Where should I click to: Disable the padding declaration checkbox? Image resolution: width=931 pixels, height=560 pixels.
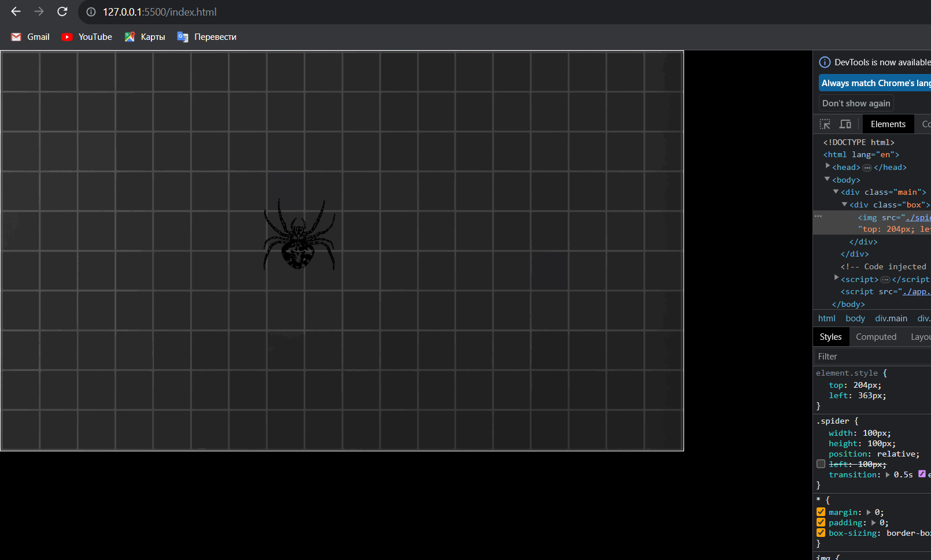click(x=821, y=522)
